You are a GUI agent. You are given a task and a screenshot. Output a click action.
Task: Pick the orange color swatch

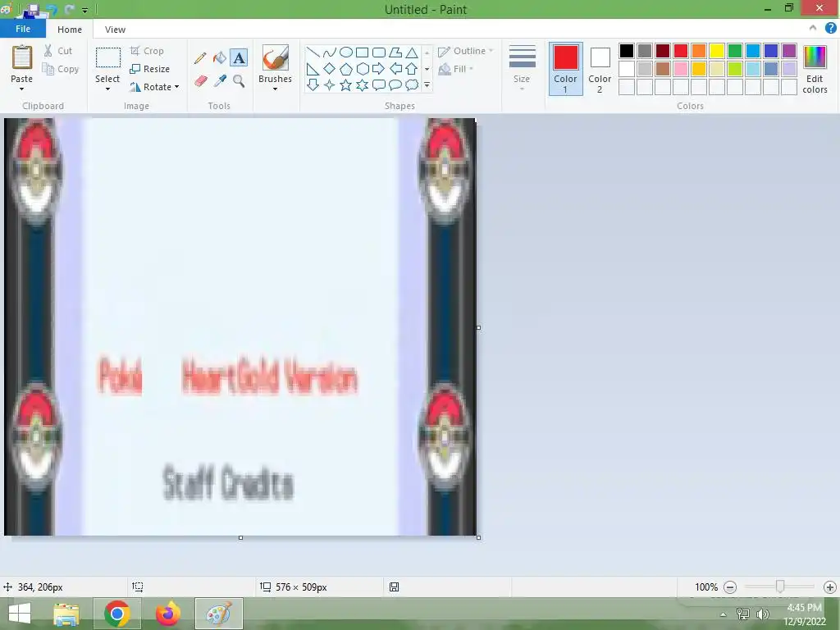pos(699,51)
